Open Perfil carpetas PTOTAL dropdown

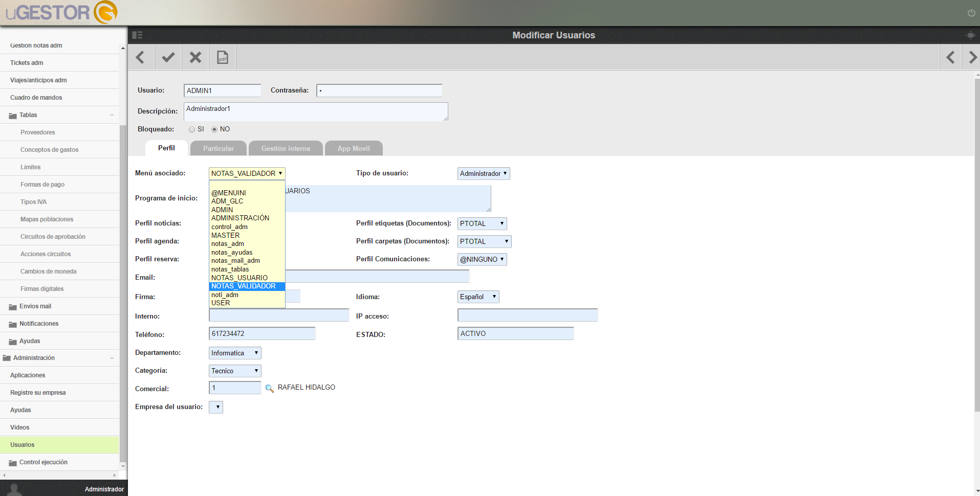[x=484, y=241]
